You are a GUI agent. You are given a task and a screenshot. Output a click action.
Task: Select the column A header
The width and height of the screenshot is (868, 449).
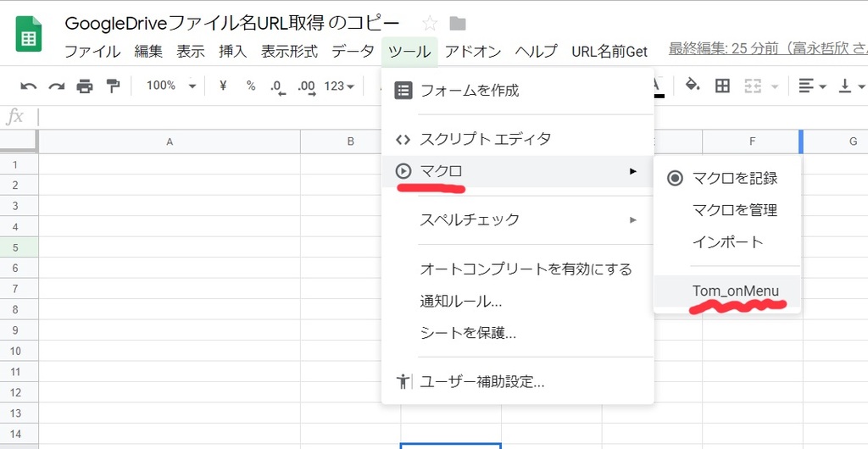click(x=170, y=141)
